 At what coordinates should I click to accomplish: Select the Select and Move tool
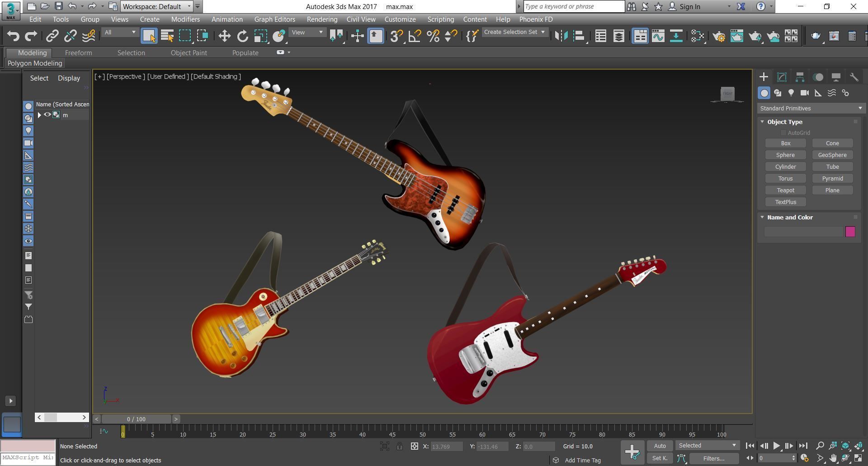[224, 36]
